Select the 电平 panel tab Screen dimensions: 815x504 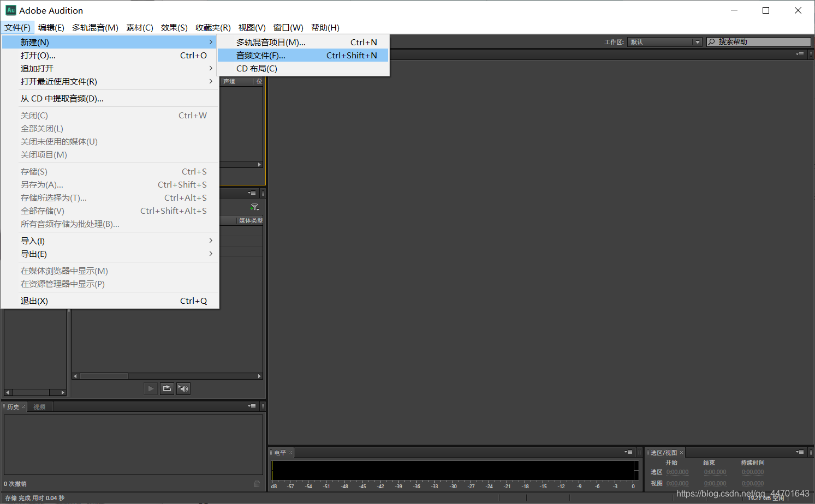coord(280,453)
